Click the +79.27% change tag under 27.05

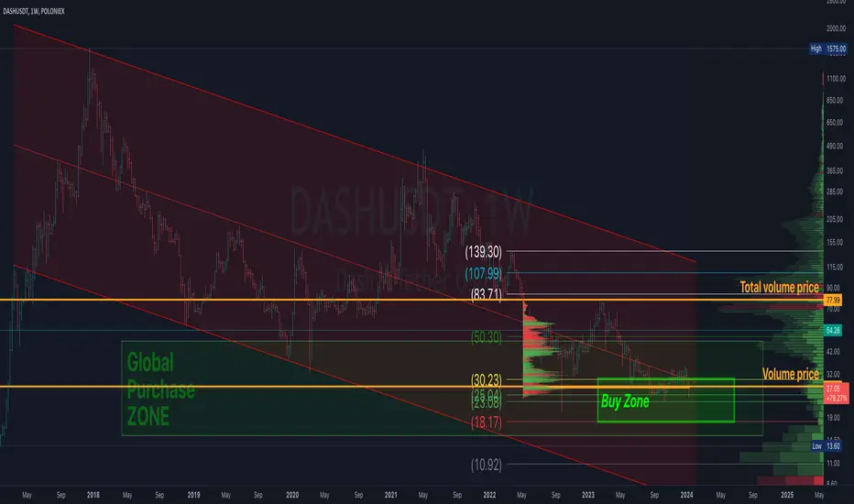tap(836, 399)
